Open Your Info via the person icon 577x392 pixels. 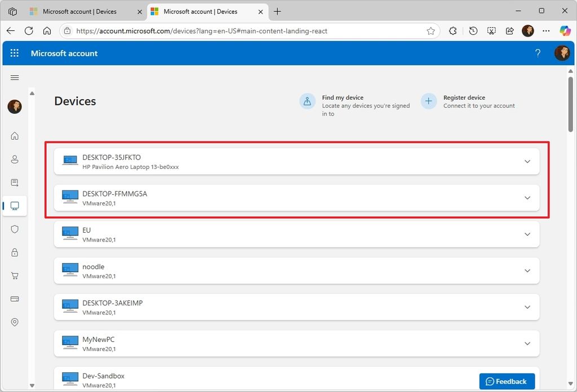coord(15,159)
